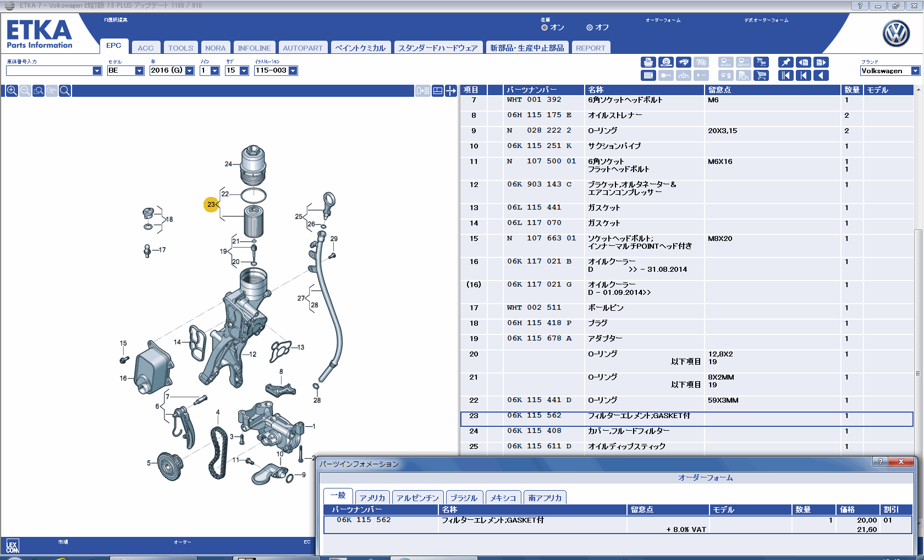Select the ブラジル tab in parts info dialog

point(464,498)
